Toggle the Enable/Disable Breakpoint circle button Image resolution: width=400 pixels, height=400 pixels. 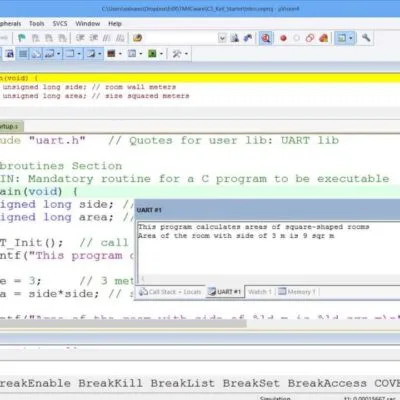[x=296, y=38]
